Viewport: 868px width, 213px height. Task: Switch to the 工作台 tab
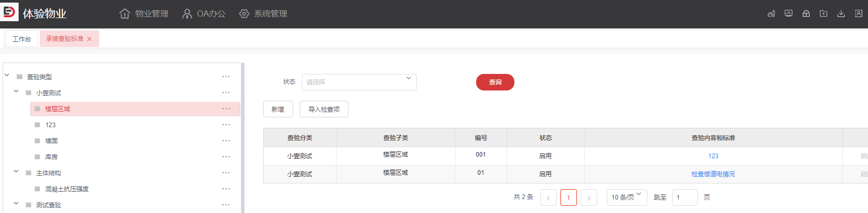(x=22, y=39)
